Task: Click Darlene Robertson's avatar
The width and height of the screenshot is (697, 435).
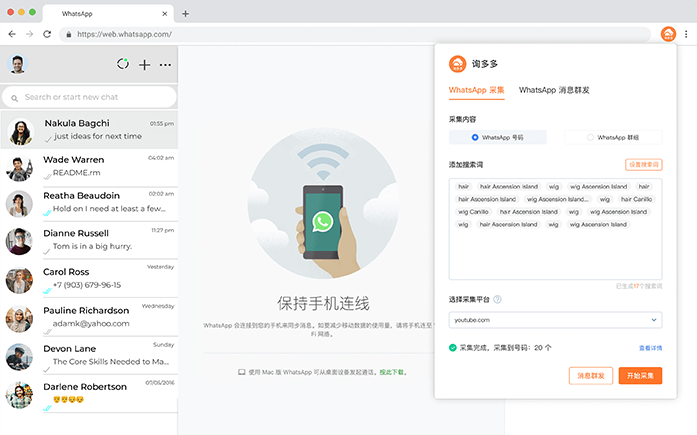Action: (19, 395)
